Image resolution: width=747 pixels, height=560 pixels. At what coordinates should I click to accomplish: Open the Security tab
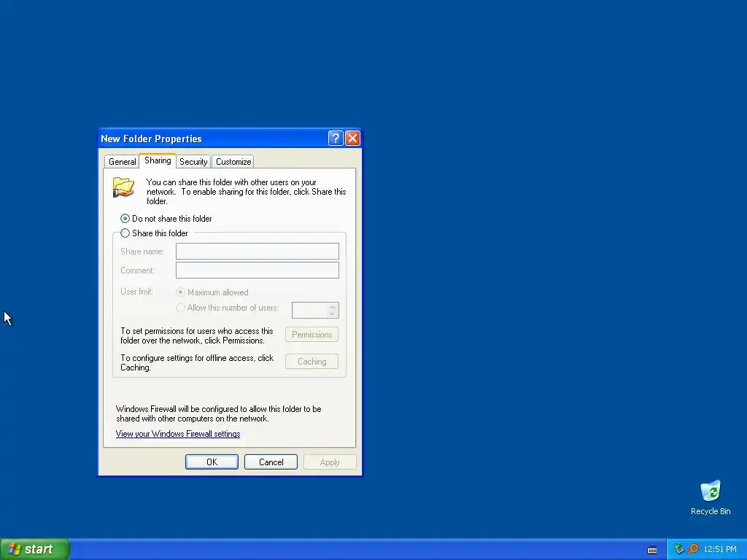pos(193,162)
